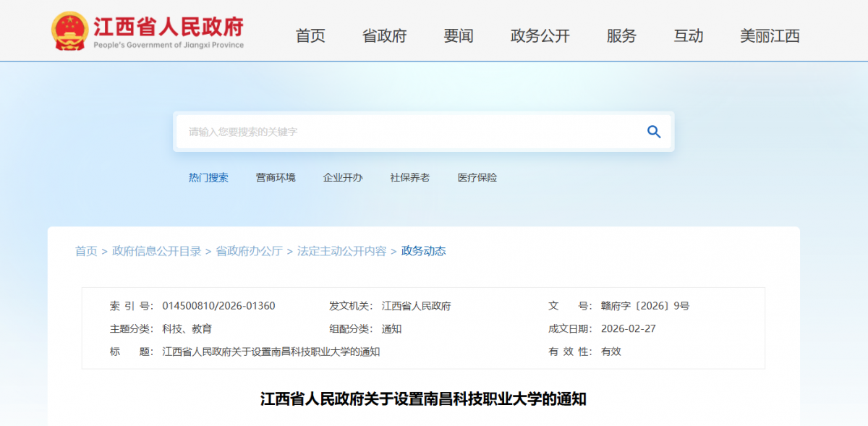The image size is (868, 426).
Task: Open 政府信息公开目录 breadcrumb link
Action: point(157,252)
